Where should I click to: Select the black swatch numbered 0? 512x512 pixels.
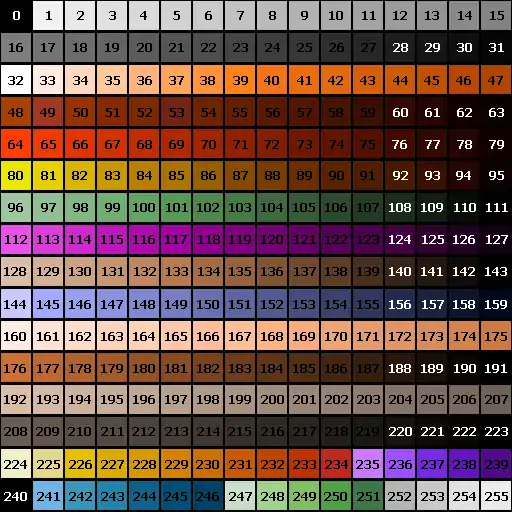click(16, 15)
